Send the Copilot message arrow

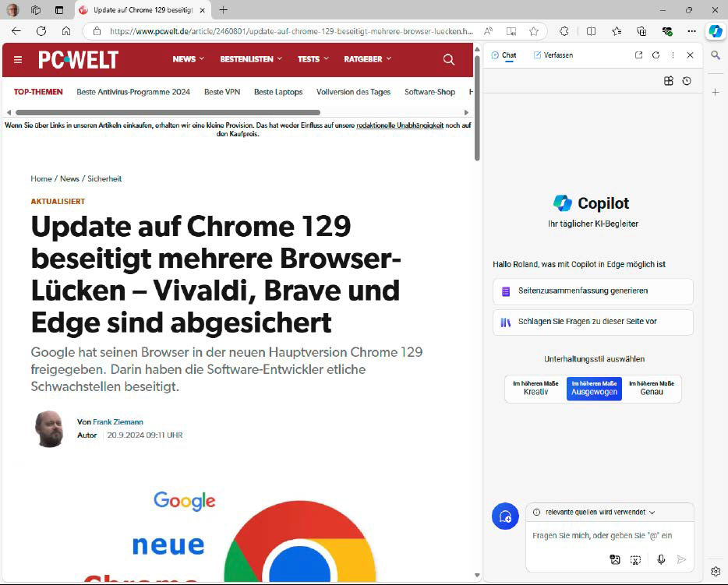coord(681,559)
